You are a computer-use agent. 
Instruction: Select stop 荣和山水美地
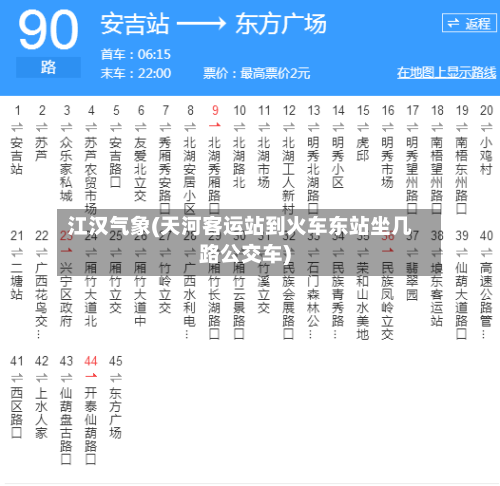362,301
